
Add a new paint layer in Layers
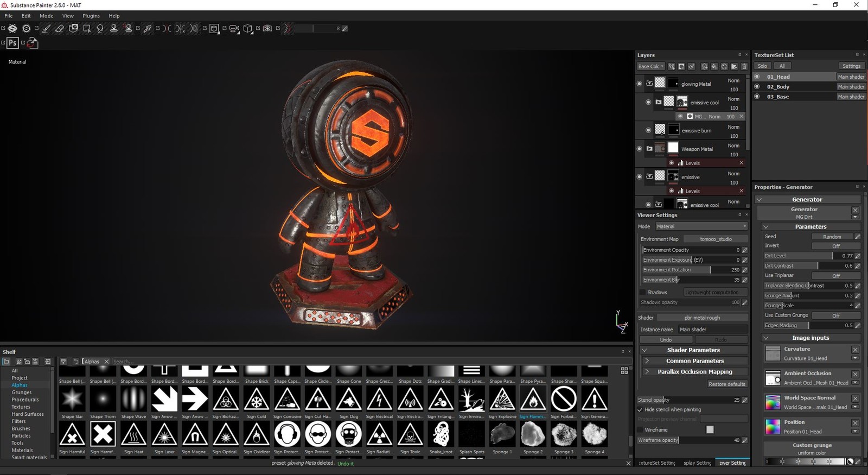(704, 66)
